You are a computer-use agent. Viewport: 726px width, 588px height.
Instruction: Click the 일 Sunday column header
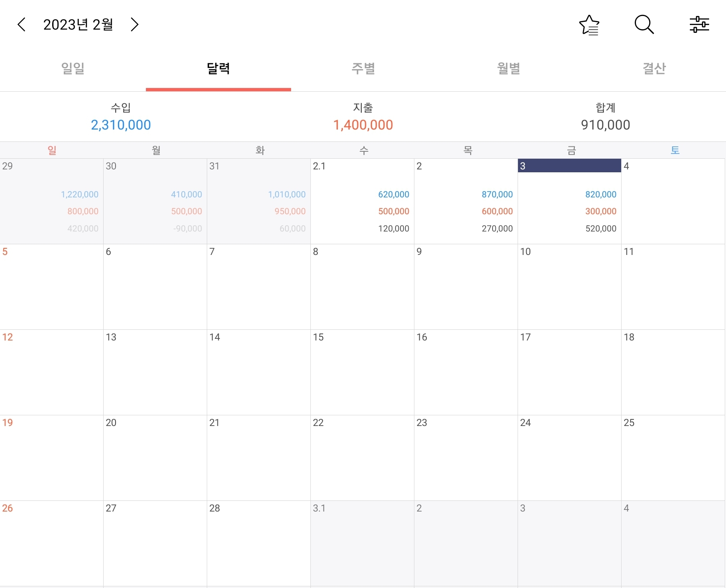(x=52, y=150)
